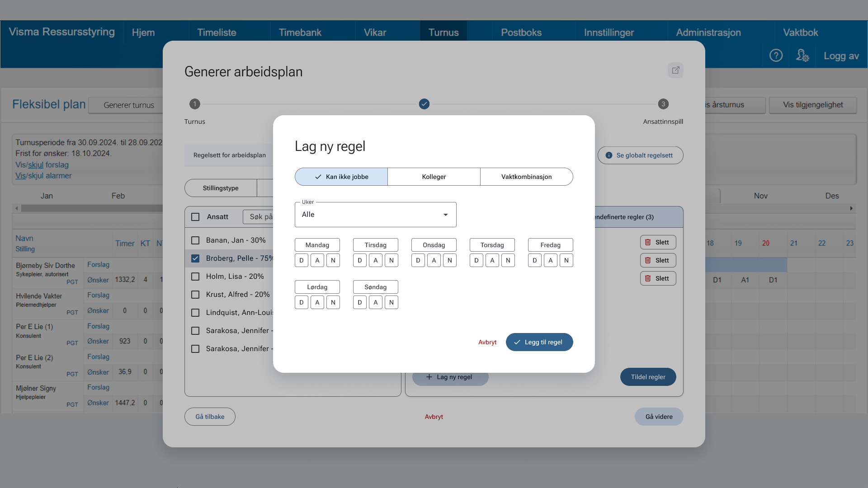Check the select-all Ansatt checkbox

[x=195, y=217]
